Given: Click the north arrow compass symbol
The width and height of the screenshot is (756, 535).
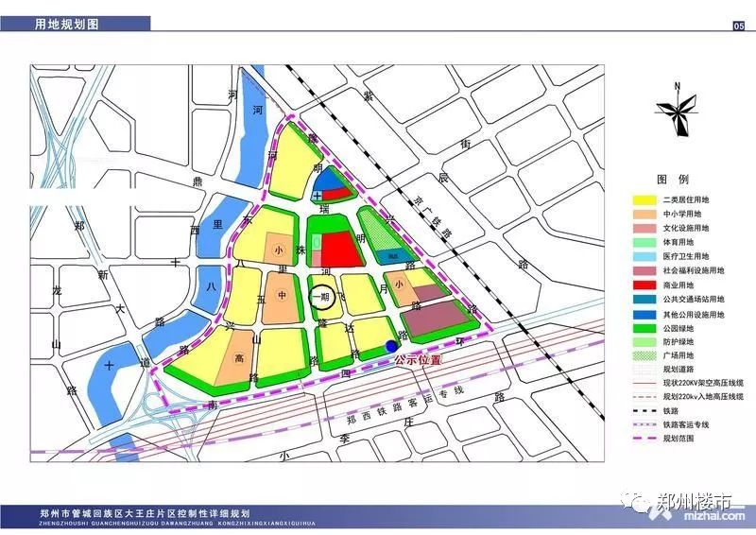Looking at the screenshot, I should click(x=678, y=110).
